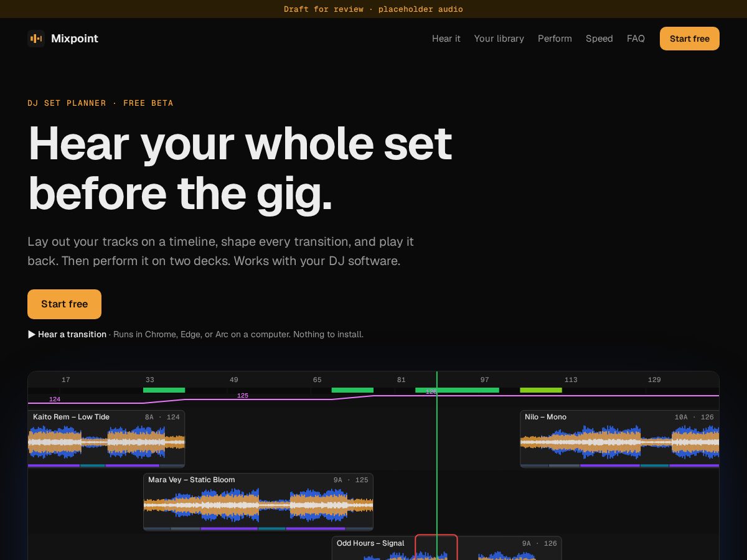Click the DJ SET PLANNER · FREE BETA tagline

(100, 103)
